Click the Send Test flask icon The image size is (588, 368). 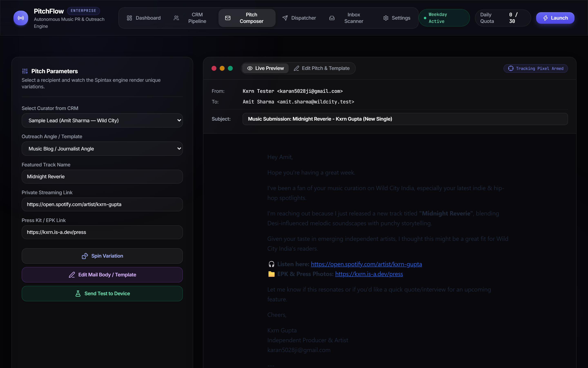pos(78,294)
